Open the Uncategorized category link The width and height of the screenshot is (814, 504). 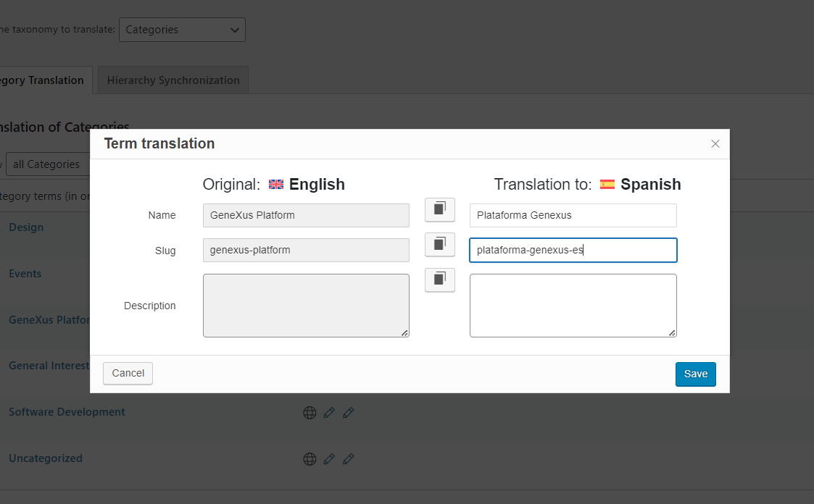[46, 458]
